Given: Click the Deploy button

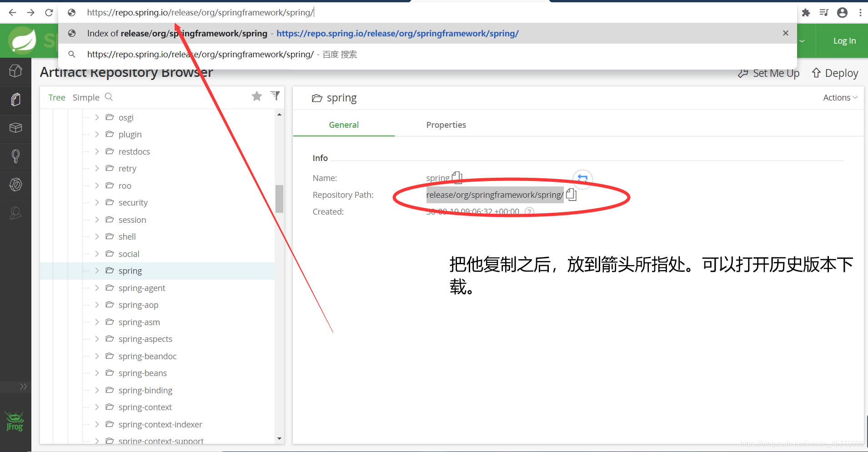Looking at the screenshot, I should 835,73.
